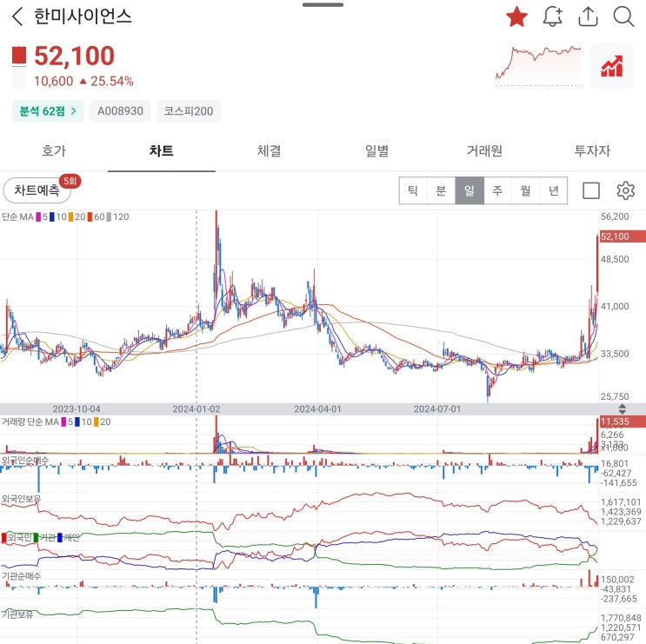Tap the 2023-10-04 date label
Image resolution: width=646 pixels, height=644 pixels.
[x=77, y=408]
